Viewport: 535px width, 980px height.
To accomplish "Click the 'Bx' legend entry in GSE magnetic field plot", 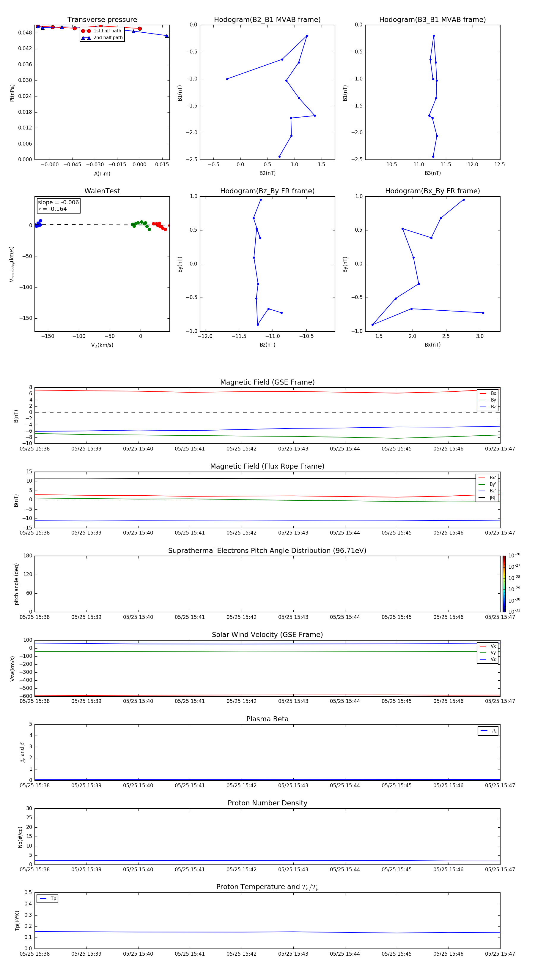I will (488, 393).
